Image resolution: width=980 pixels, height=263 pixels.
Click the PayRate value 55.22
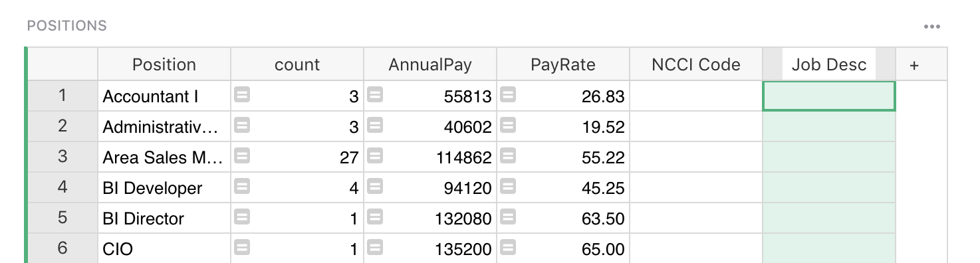coord(603,158)
